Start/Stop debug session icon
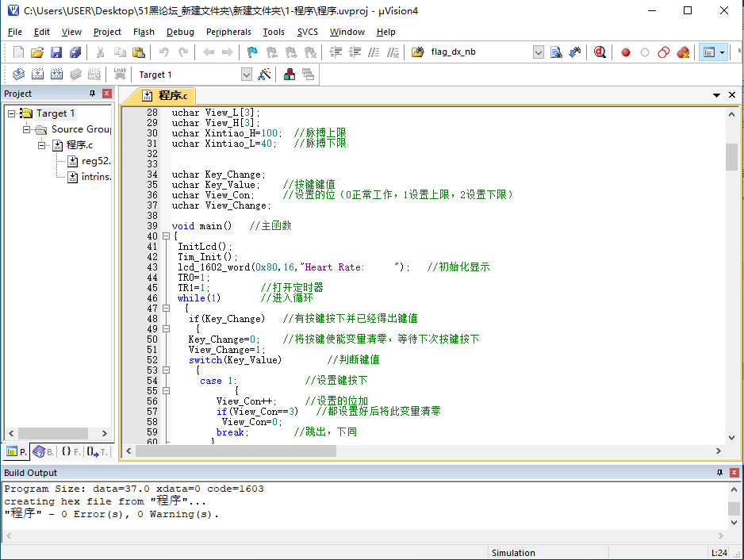Viewport: 744px width, 560px height. pos(600,52)
